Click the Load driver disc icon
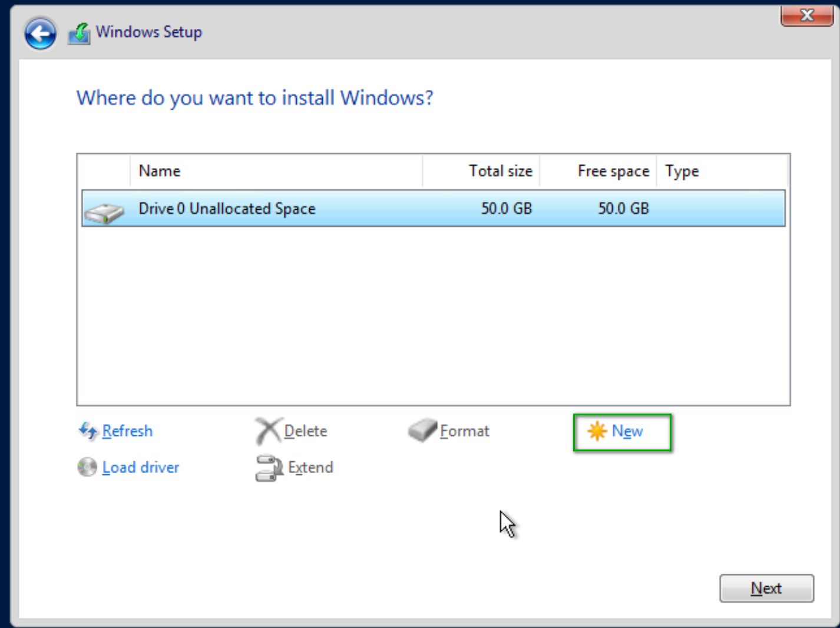 [87, 467]
